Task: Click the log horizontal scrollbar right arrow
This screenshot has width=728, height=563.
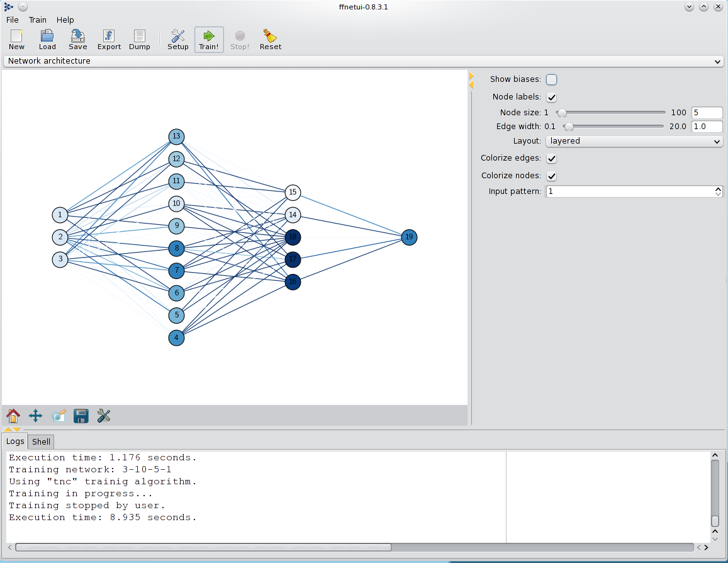Action: pos(706,547)
